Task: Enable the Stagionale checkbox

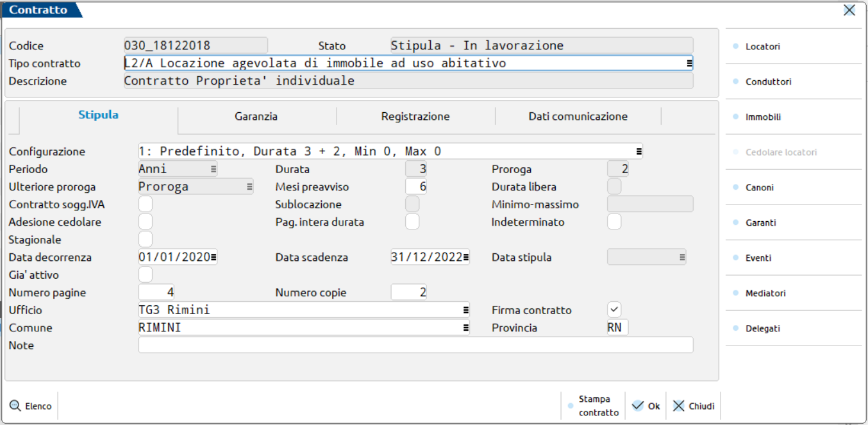Action: tap(146, 240)
